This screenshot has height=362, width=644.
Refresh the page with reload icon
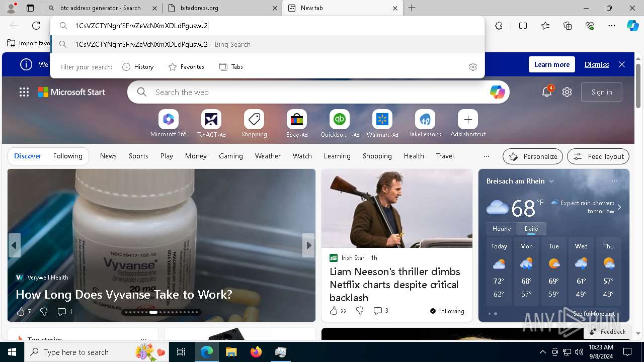click(x=36, y=26)
